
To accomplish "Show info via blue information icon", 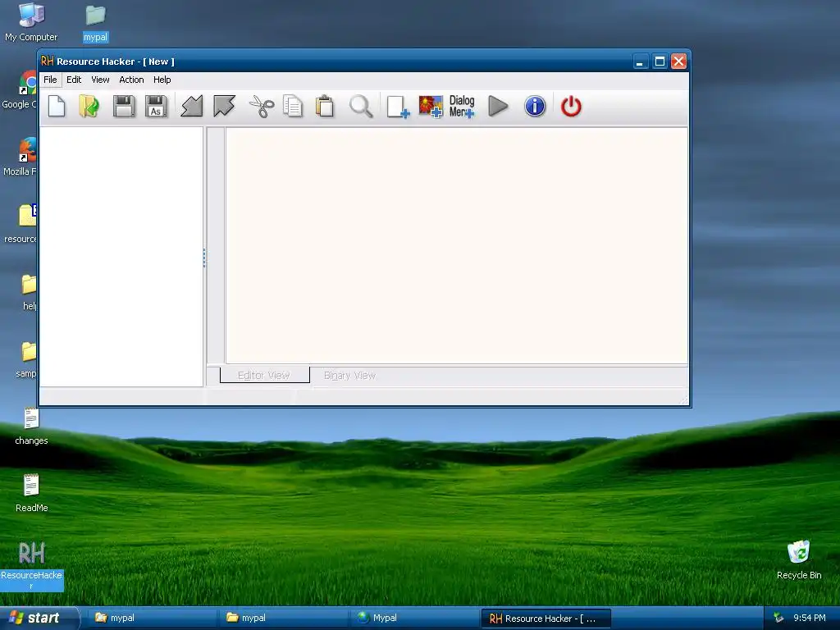I will tap(535, 106).
